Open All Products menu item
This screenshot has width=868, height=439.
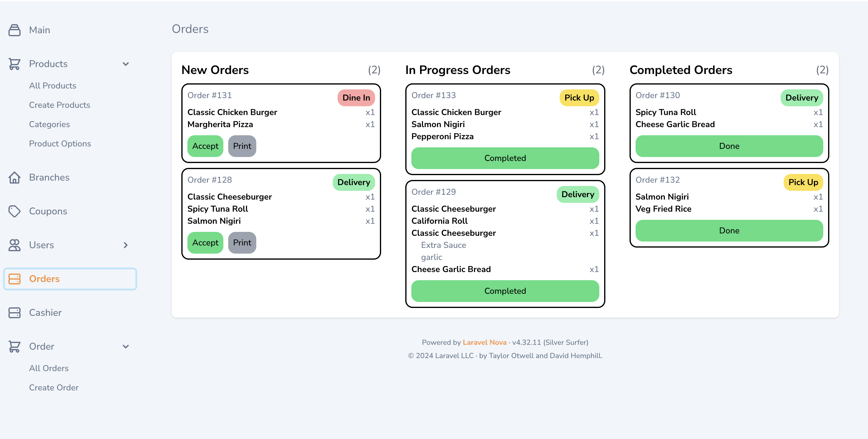pos(53,85)
